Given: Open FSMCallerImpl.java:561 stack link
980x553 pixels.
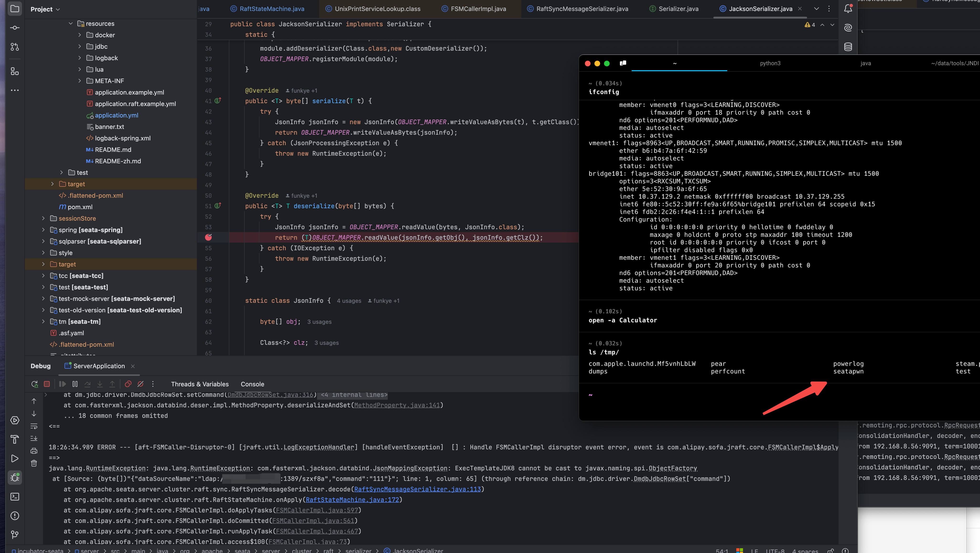Looking at the screenshot, I should 313,521.
